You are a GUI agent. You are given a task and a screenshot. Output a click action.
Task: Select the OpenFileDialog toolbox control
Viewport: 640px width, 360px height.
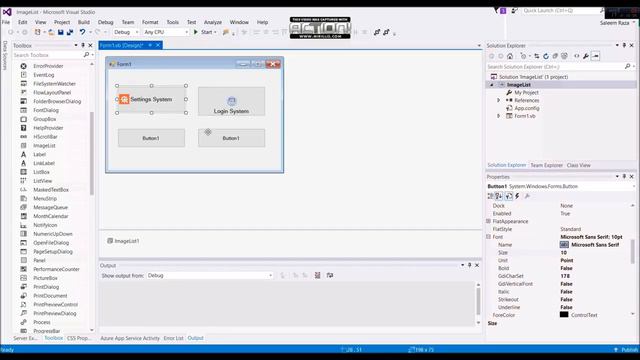pyautogui.click(x=51, y=243)
